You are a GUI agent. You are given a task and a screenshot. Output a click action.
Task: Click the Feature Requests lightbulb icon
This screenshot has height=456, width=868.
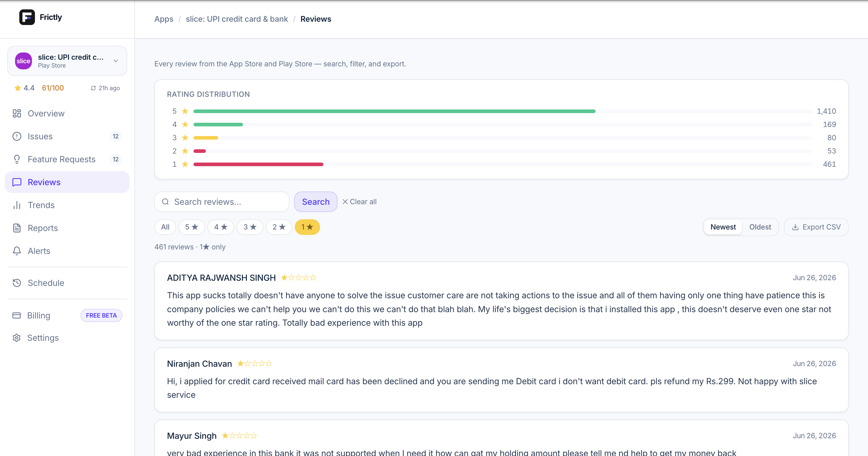(17, 159)
